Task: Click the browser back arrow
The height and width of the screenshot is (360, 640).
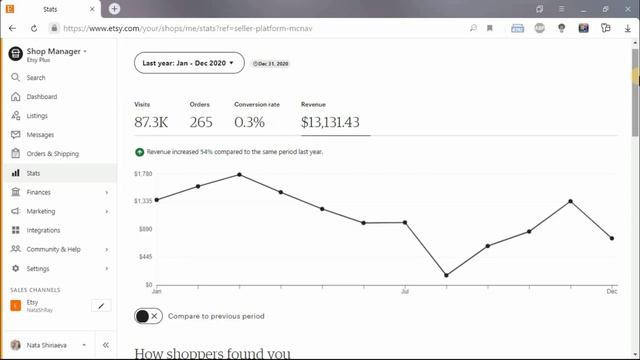Action: click(12, 28)
